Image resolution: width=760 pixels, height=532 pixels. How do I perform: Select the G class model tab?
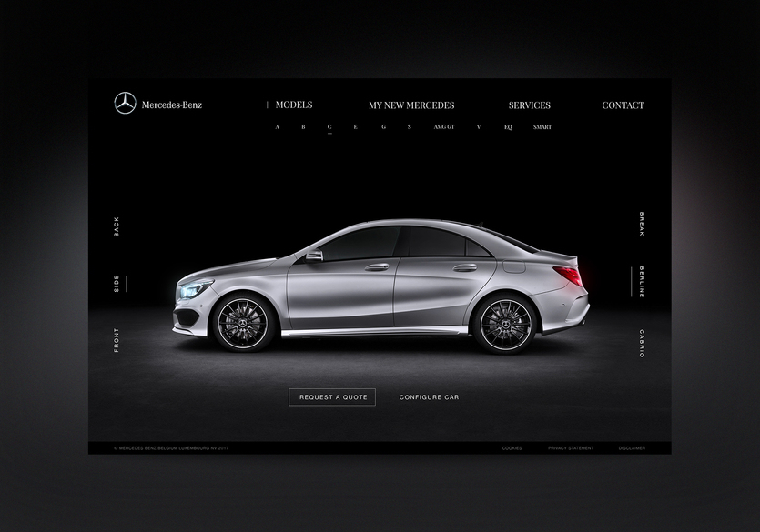(x=383, y=126)
